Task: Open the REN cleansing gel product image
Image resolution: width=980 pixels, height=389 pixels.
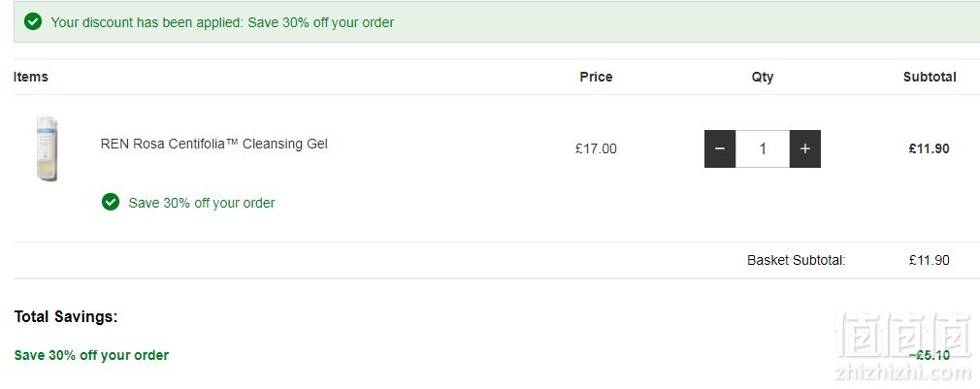Action: 47,148
